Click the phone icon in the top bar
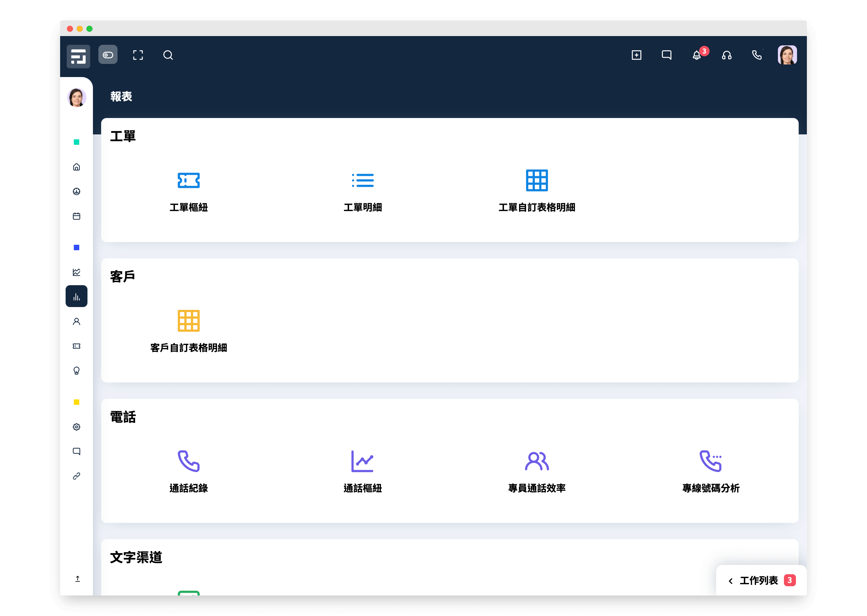This screenshot has height=616, width=867. click(x=757, y=55)
